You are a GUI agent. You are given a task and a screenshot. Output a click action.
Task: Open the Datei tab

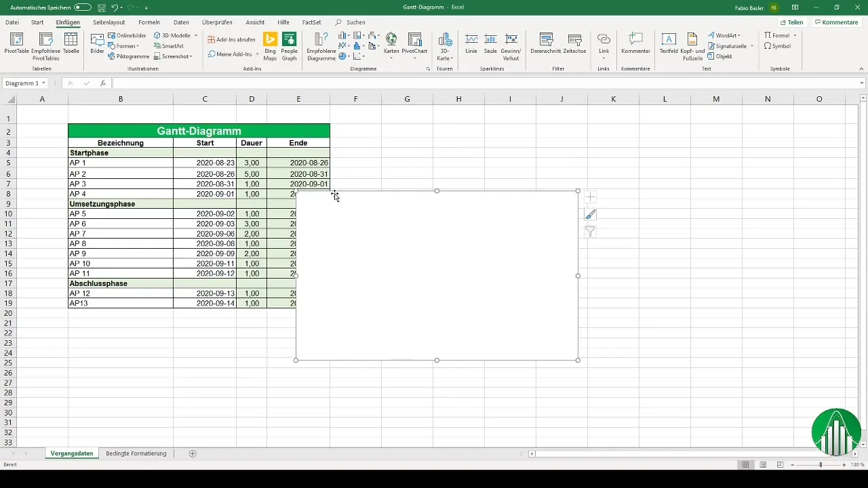click(12, 22)
